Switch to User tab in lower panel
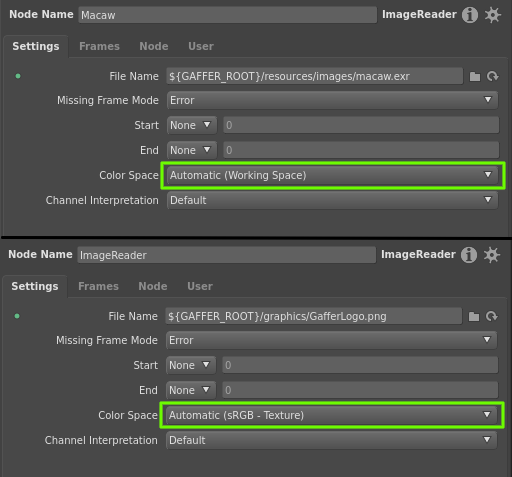This screenshot has height=477, width=512. [x=200, y=286]
